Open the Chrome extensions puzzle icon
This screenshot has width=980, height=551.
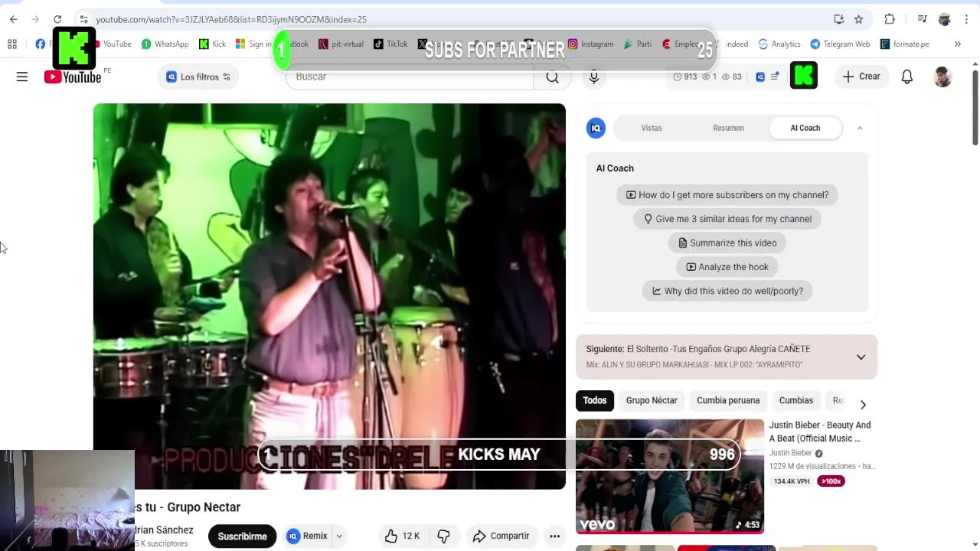point(889,19)
